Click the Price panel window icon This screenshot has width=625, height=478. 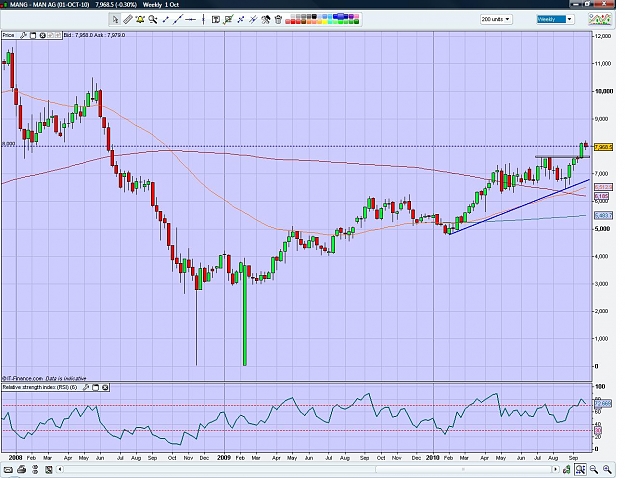coord(33,35)
